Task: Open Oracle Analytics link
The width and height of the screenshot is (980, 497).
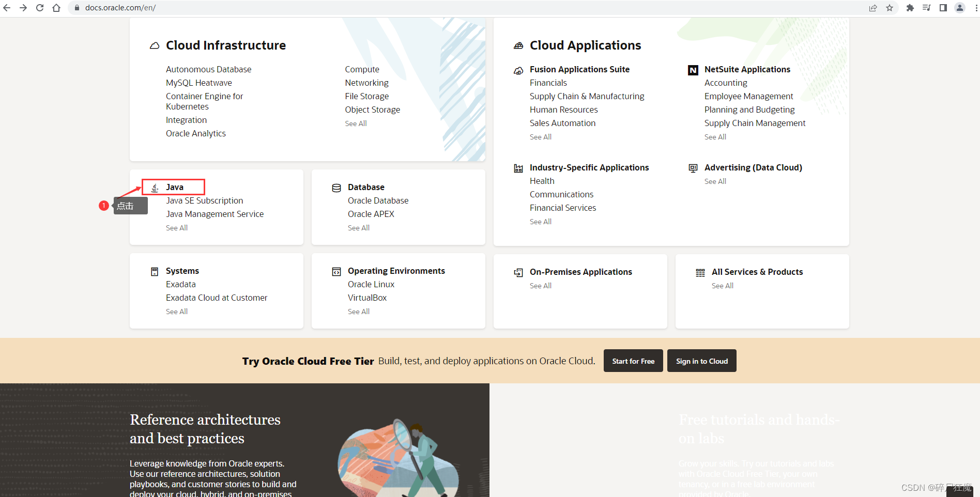Action: [196, 133]
